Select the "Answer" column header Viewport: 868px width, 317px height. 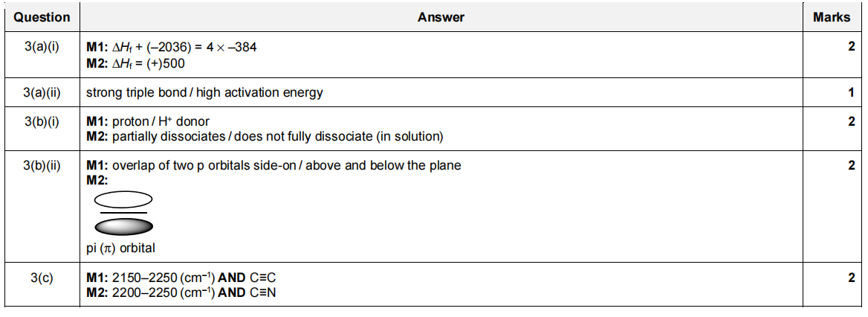coord(441,17)
